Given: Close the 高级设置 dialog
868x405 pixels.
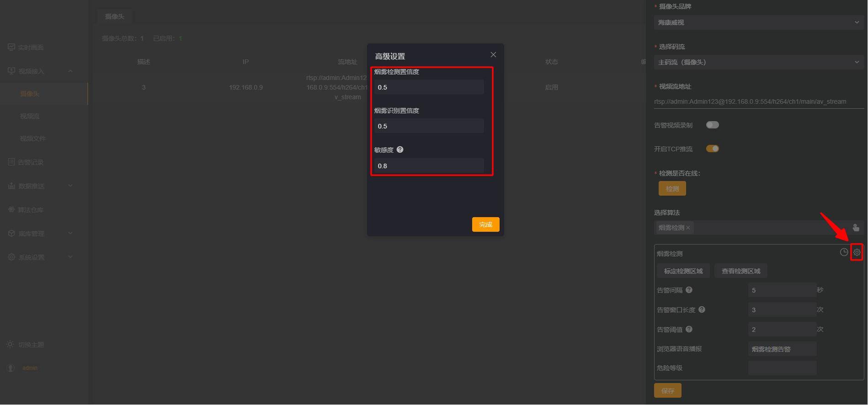Looking at the screenshot, I should tap(493, 55).
